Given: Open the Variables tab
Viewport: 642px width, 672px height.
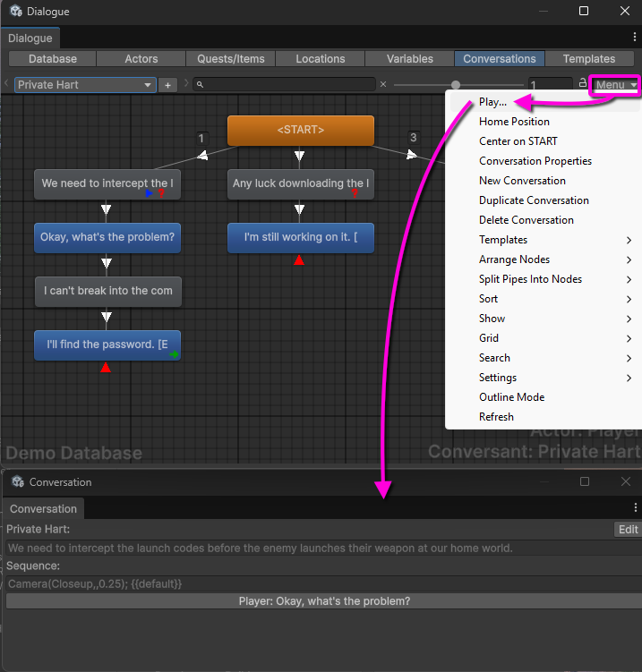Looking at the screenshot, I should click(409, 59).
